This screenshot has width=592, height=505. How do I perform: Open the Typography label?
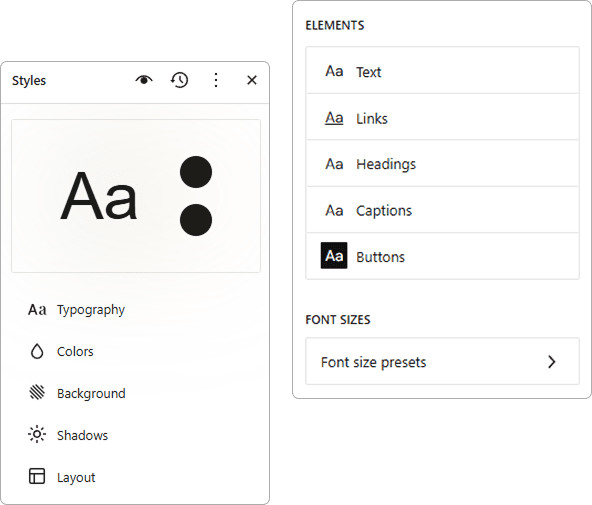[91, 310]
